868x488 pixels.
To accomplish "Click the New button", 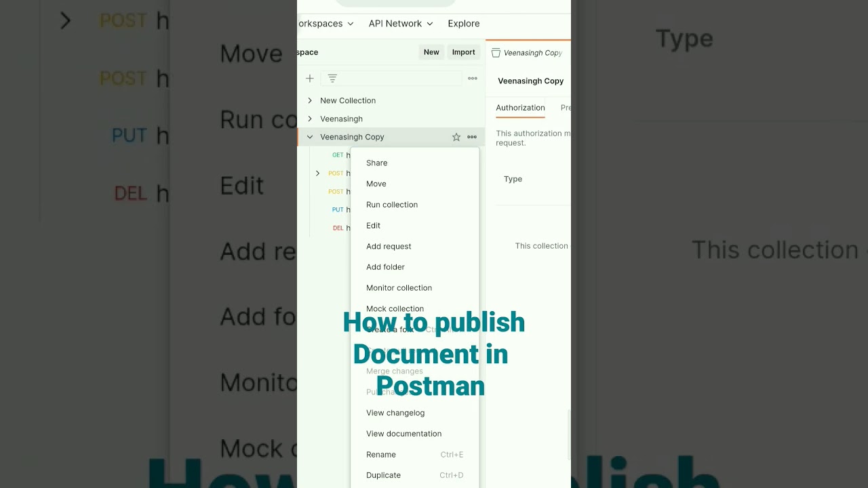I will coord(431,52).
